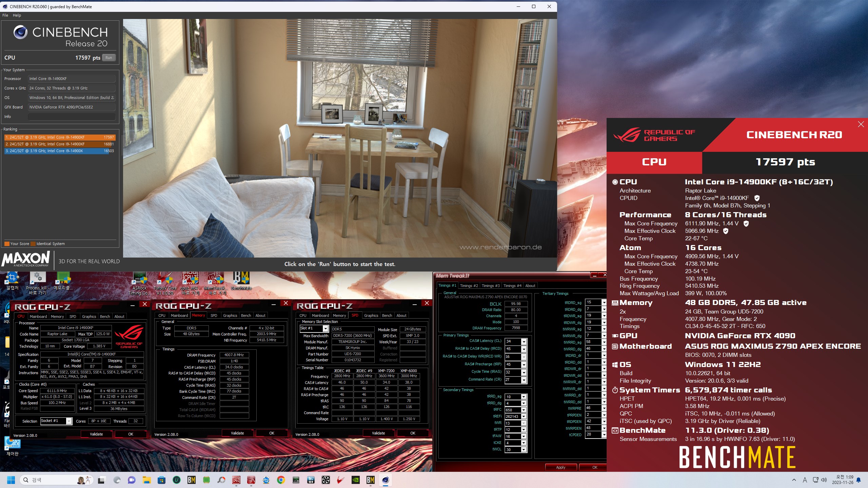Open Microsoft Edge from the taskbar
Screen dimensions: 868x488
pos(117,480)
